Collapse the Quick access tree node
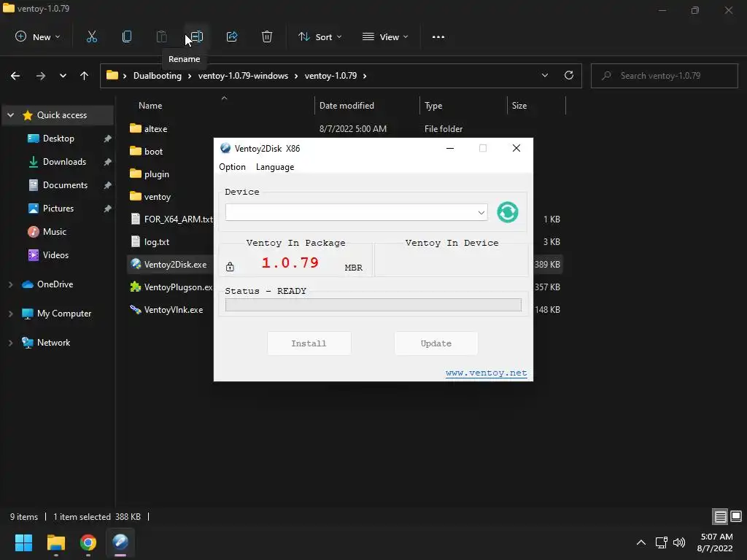The image size is (747, 560). [10, 115]
